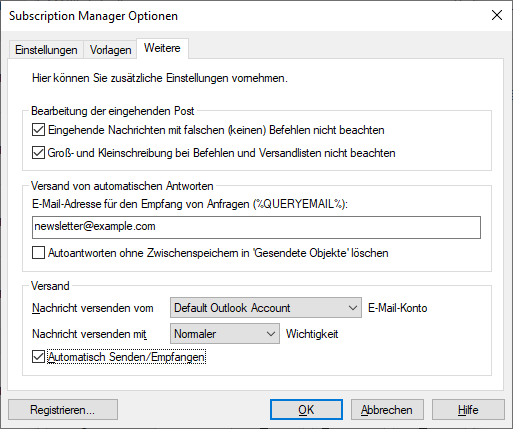Disable 'Automatisch Senden/Empfangen' checkbox
Image resolution: width=513 pixels, height=429 pixels.
pyautogui.click(x=38, y=357)
